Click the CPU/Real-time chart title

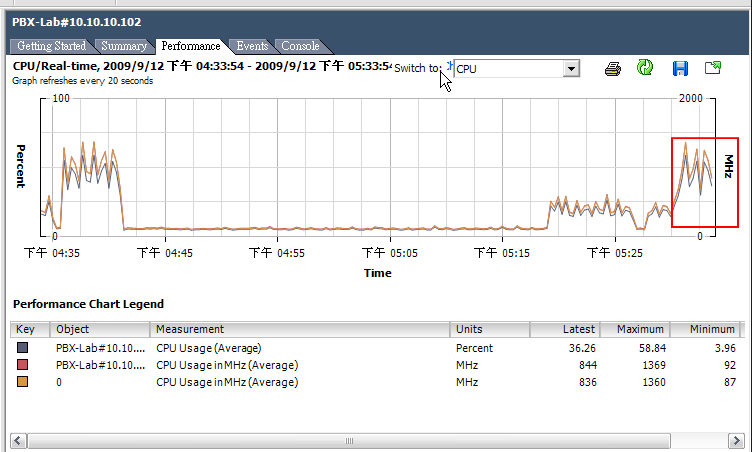202,66
